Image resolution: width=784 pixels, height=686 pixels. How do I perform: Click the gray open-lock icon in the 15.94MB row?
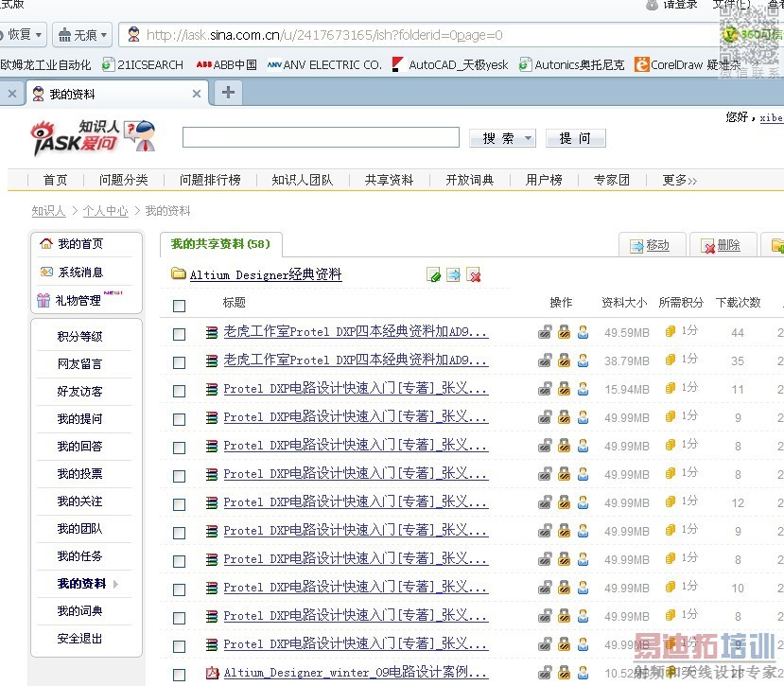pyautogui.click(x=545, y=389)
